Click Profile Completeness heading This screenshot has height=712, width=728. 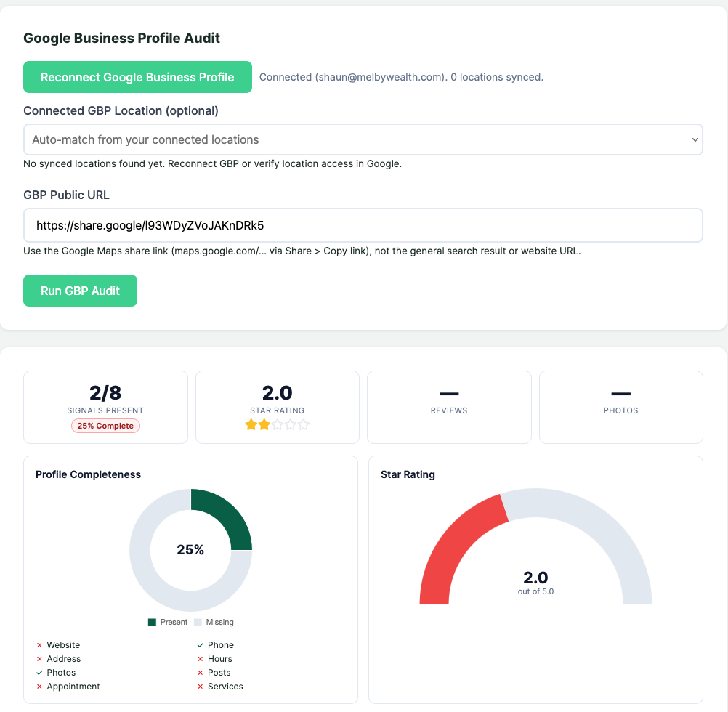(88, 474)
